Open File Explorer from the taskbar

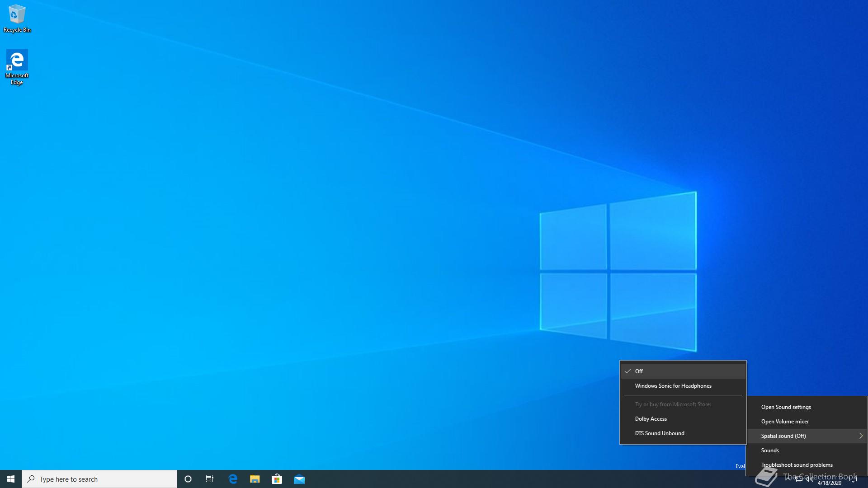pyautogui.click(x=255, y=479)
